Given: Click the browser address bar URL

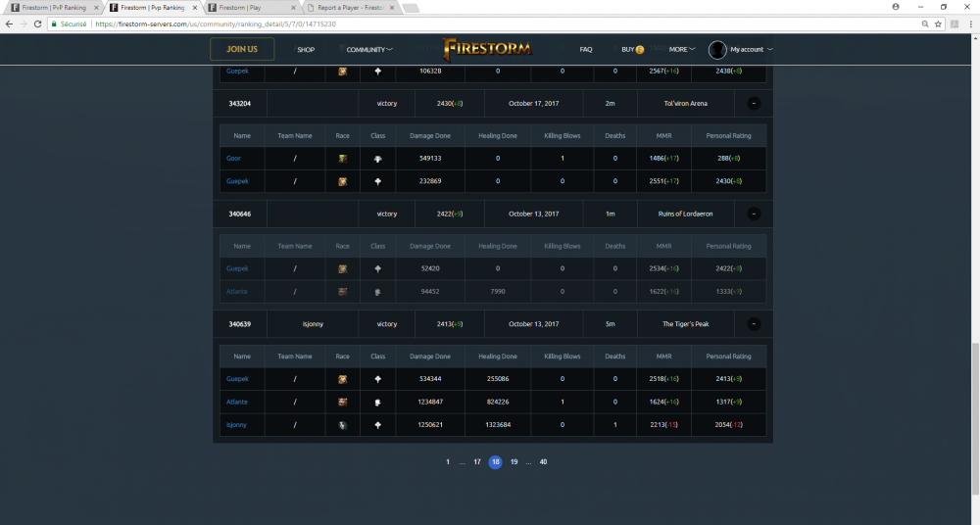Looking at the screenshot, I should (216, 24).
